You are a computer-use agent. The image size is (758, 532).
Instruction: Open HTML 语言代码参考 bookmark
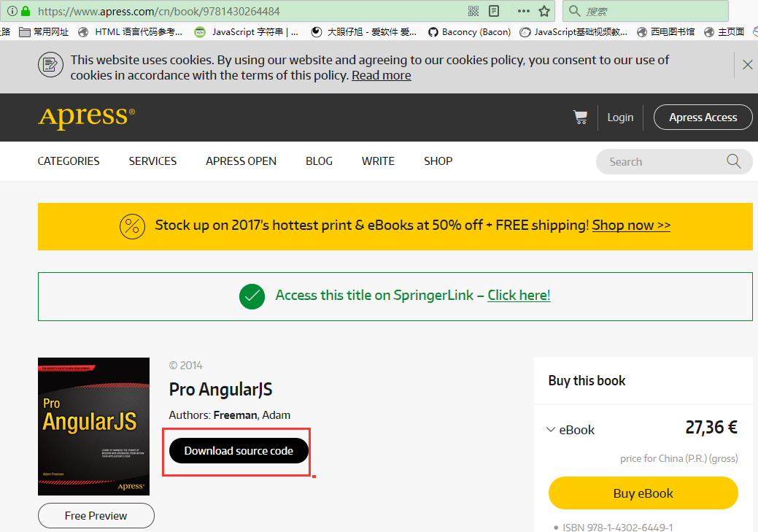[x=131, y=32]
